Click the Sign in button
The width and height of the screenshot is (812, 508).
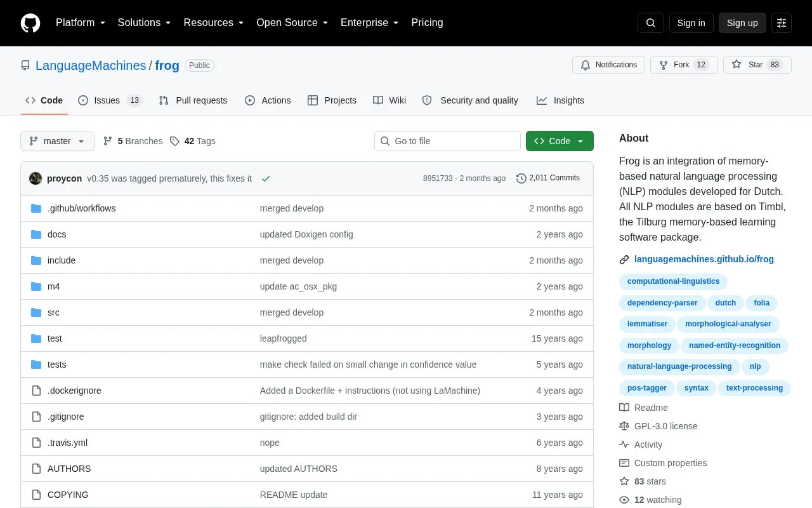point(691,23)
